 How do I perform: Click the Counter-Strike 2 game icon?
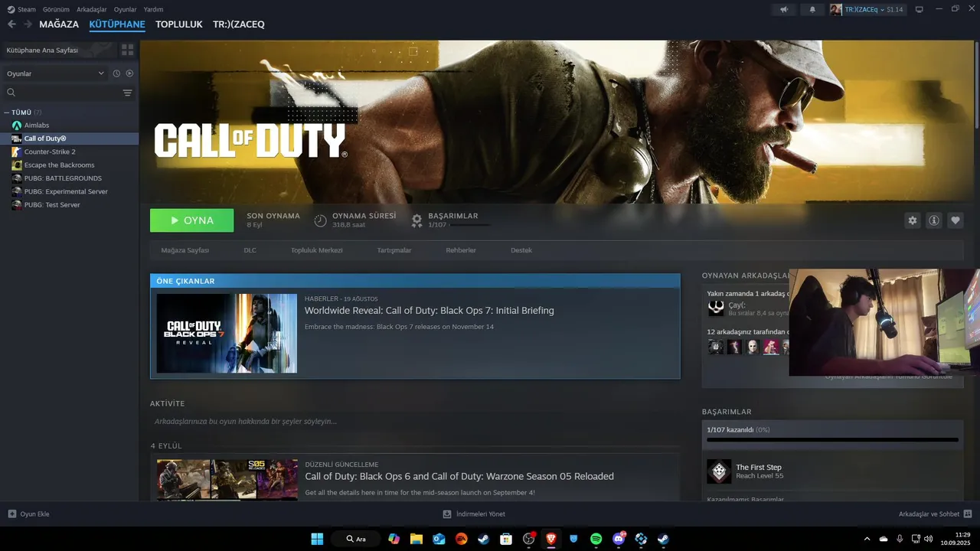coord(17,152)
